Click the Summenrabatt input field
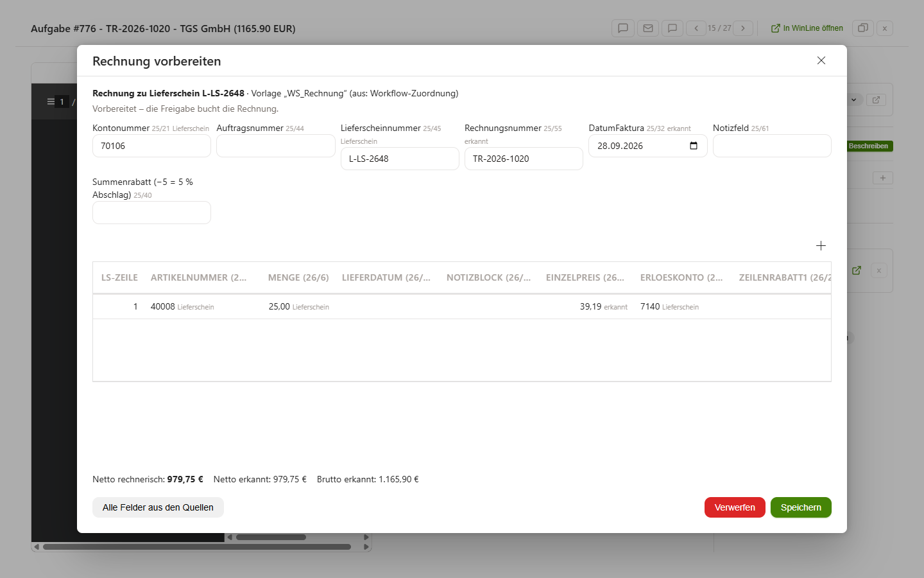This screenshot has height=578, width=924. tap(151, 213)
